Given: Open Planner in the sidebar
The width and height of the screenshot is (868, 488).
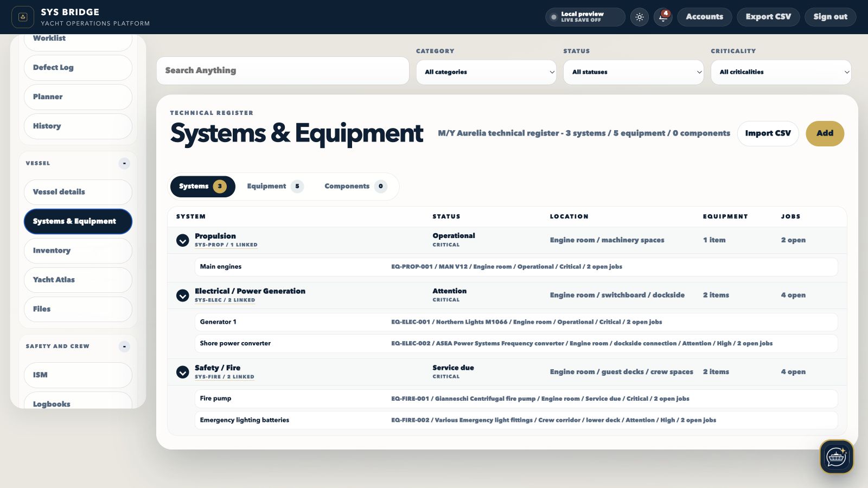Looking at the screenshot, I should pyautogui.click(x=78, y=97).
